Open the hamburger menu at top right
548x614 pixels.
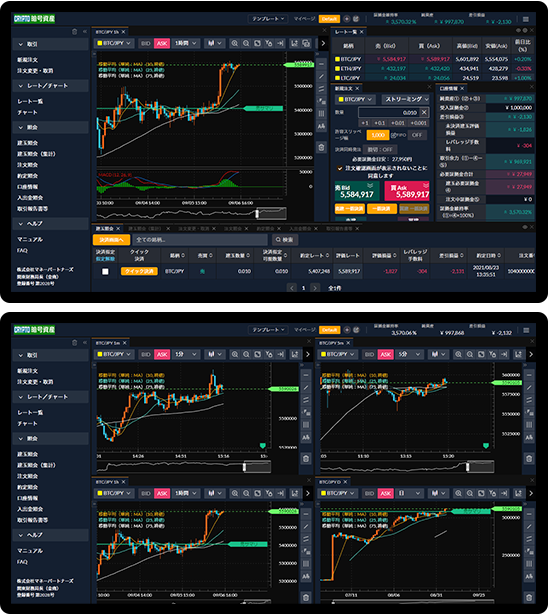[526, 19]
